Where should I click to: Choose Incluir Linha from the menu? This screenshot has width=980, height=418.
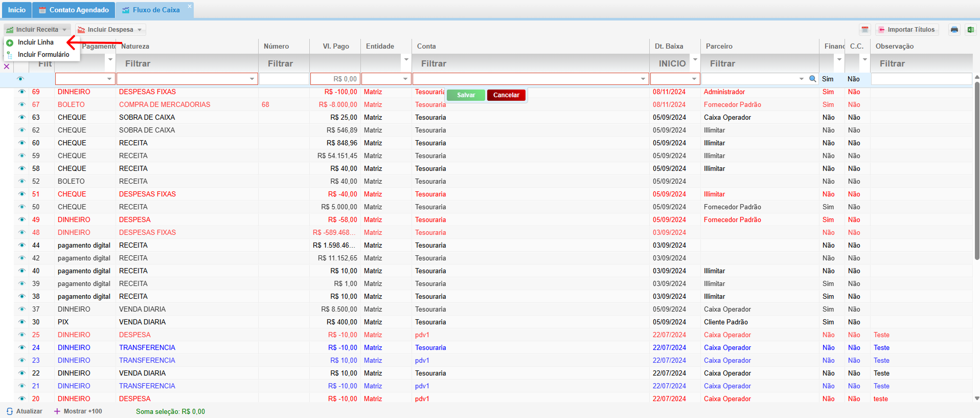[x=42, y=42]
